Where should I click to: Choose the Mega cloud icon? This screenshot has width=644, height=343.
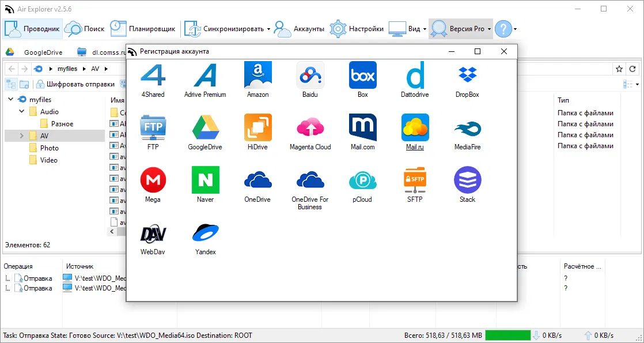pos(153,180)
